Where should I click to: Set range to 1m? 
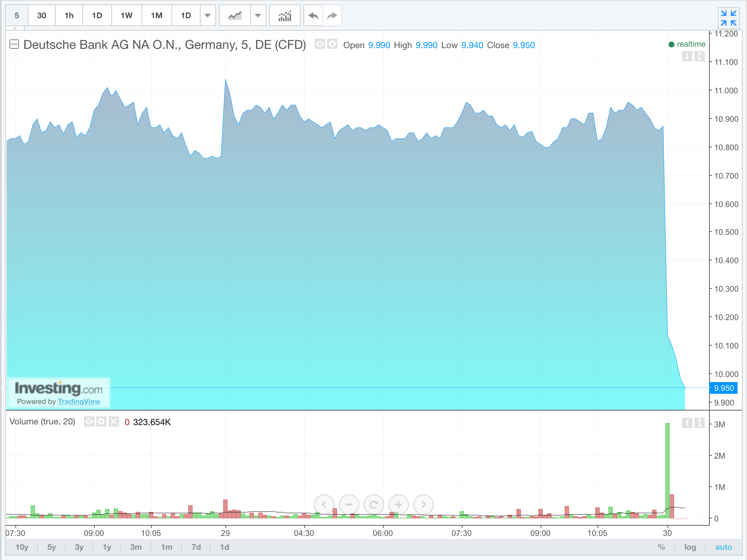point(167,547)
